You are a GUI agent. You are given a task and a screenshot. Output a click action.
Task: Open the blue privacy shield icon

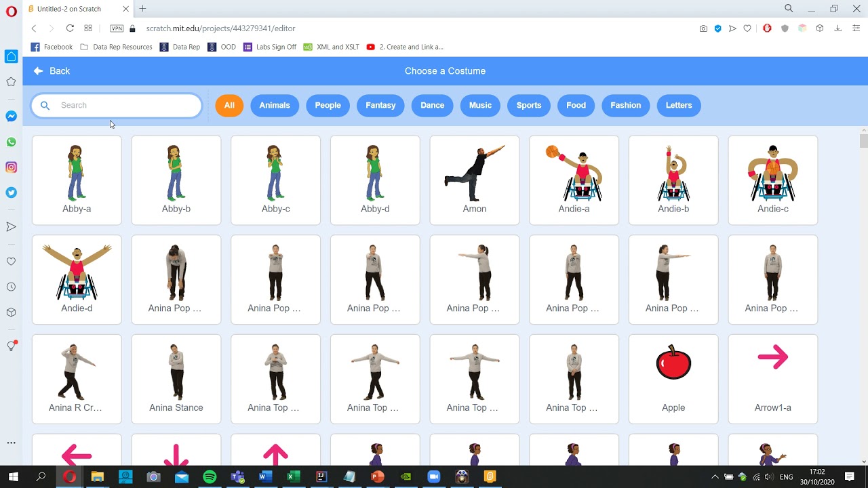[x=718, y=28]
